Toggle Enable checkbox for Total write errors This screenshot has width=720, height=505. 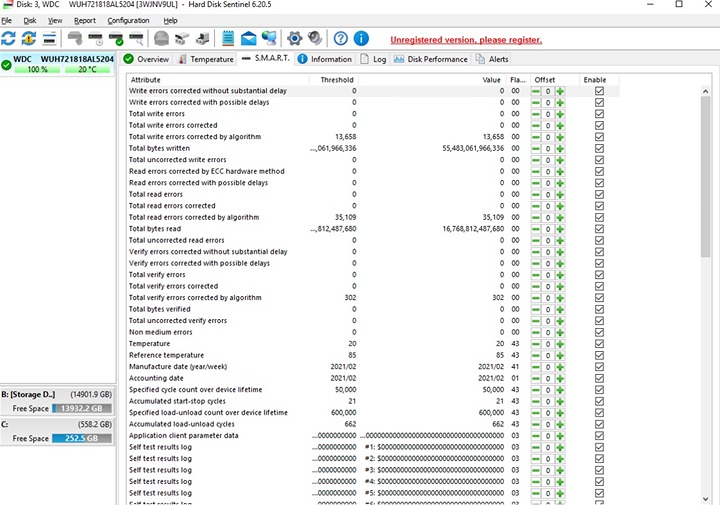(x=599, y=114)
